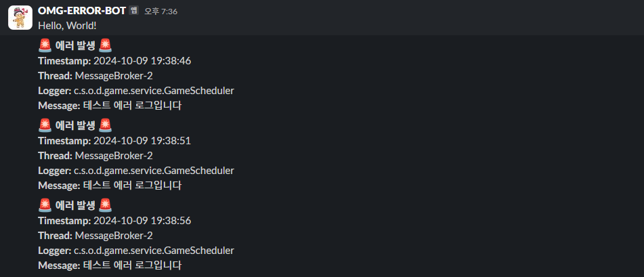Click MessageBroker-2 in the first alert

click(x=114, y=76)
